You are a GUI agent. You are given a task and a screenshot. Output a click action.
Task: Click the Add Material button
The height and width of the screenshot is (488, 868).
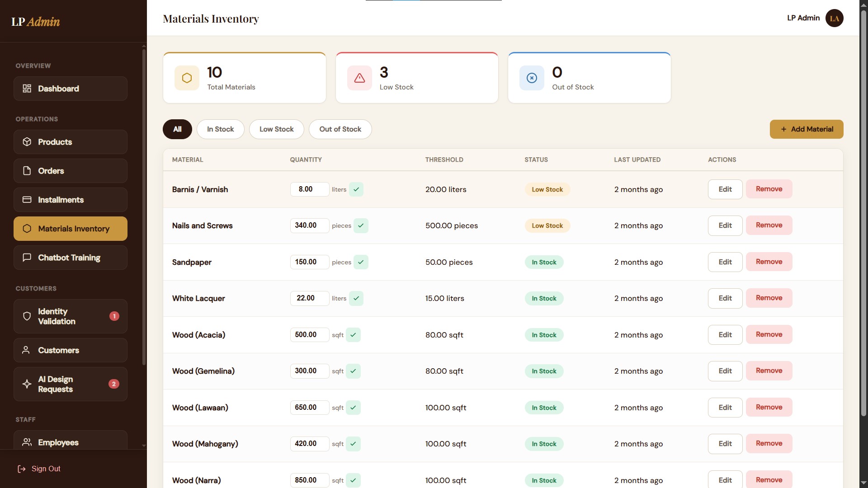[x=807, y=129]
